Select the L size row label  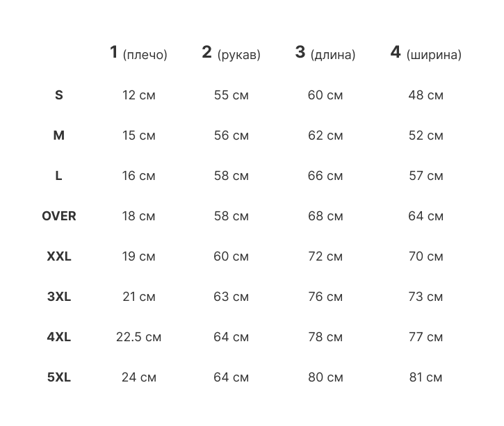point(58,176)
